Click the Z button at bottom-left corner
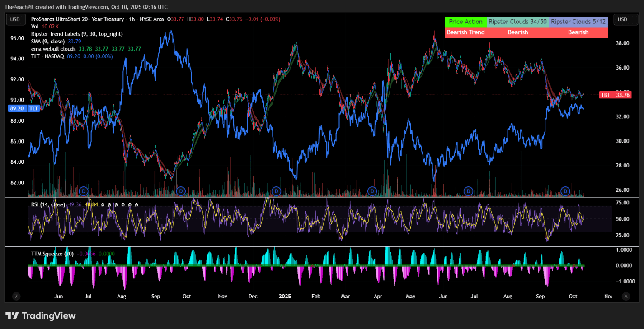Image resolution: width=644 pixels, height=329 pixels. point(16,297)
